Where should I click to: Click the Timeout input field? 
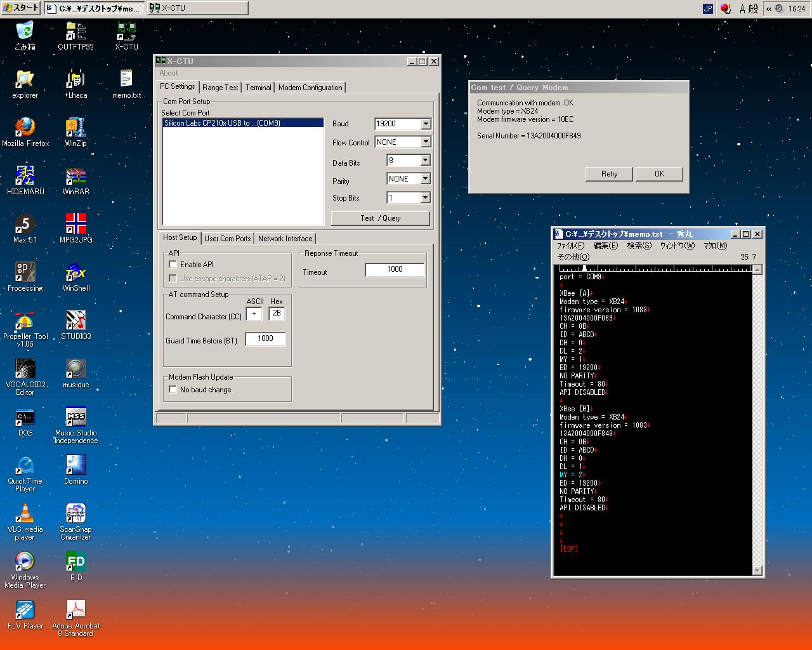click(394, 270)
